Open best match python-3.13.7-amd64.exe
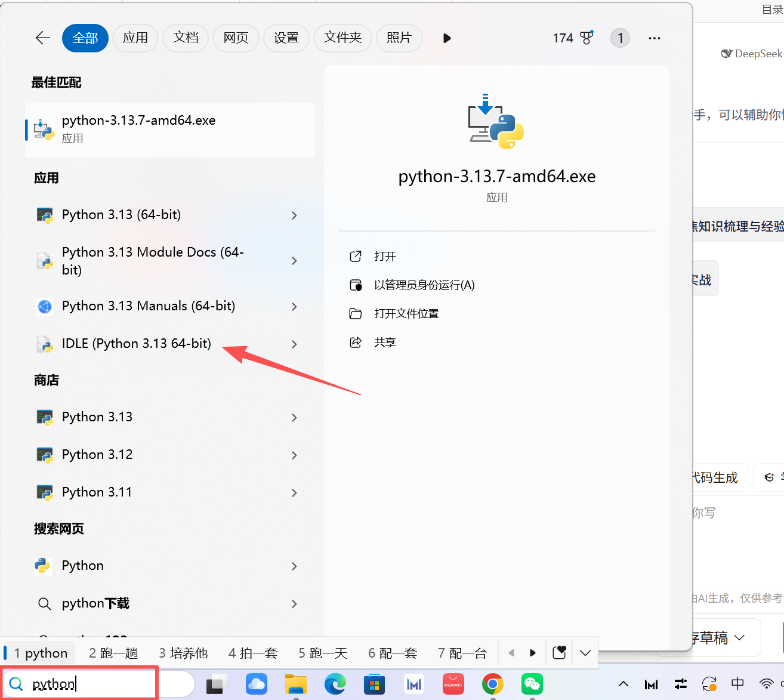Viewport: 784px width, 700px height. (x=170, y=130)
